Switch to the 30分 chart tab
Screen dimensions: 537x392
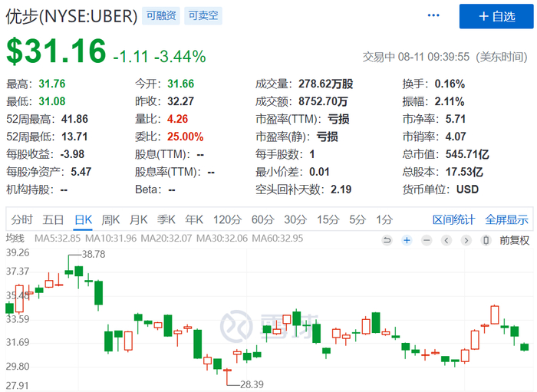pos(295,219)
